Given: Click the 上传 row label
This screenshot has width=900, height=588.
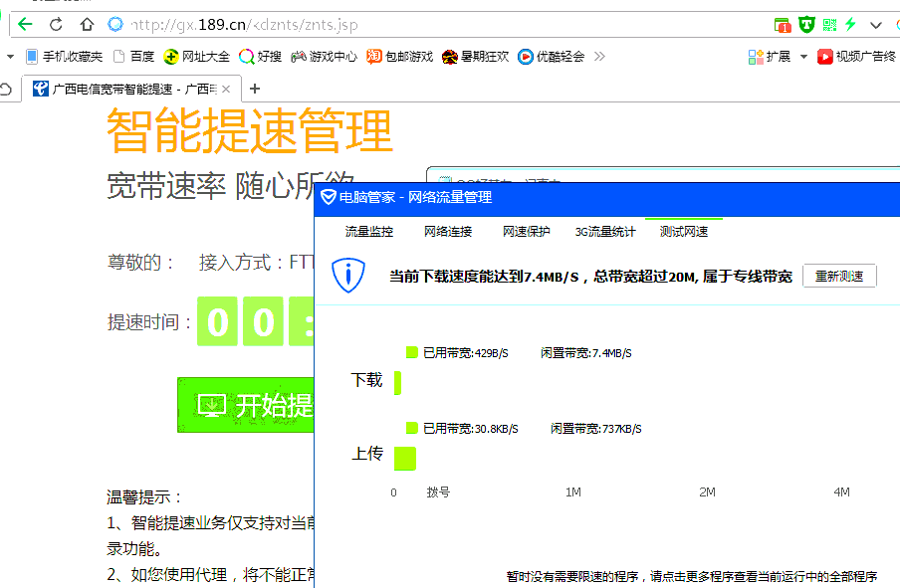Looking at the screenshot, I should (366, 454).
